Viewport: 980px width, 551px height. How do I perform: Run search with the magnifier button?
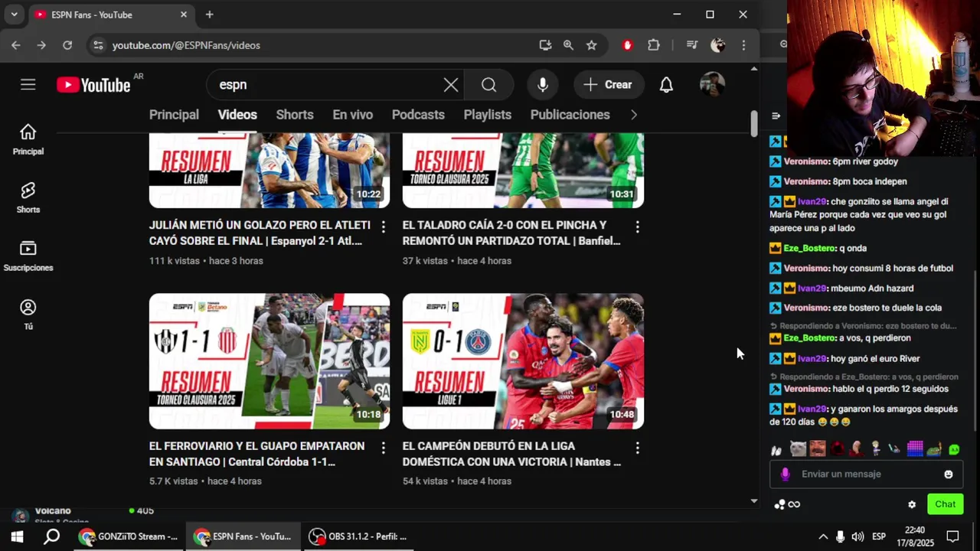[488, 85]
